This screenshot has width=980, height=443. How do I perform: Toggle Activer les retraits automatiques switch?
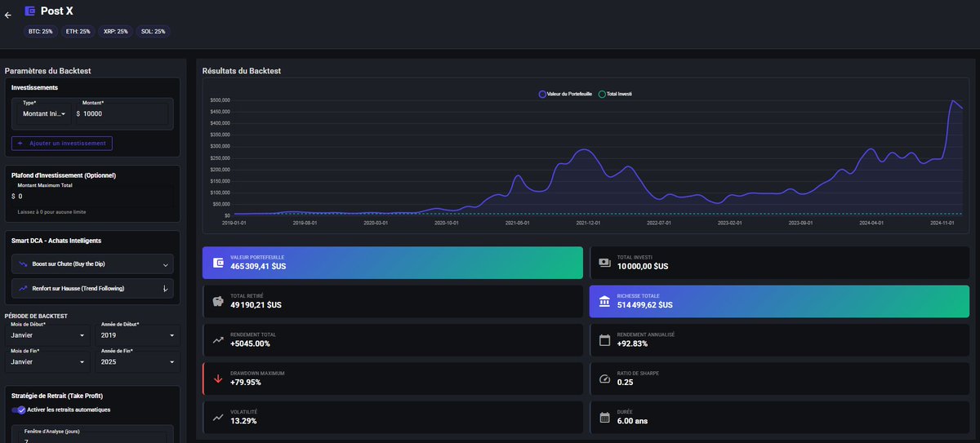[18, 410]
